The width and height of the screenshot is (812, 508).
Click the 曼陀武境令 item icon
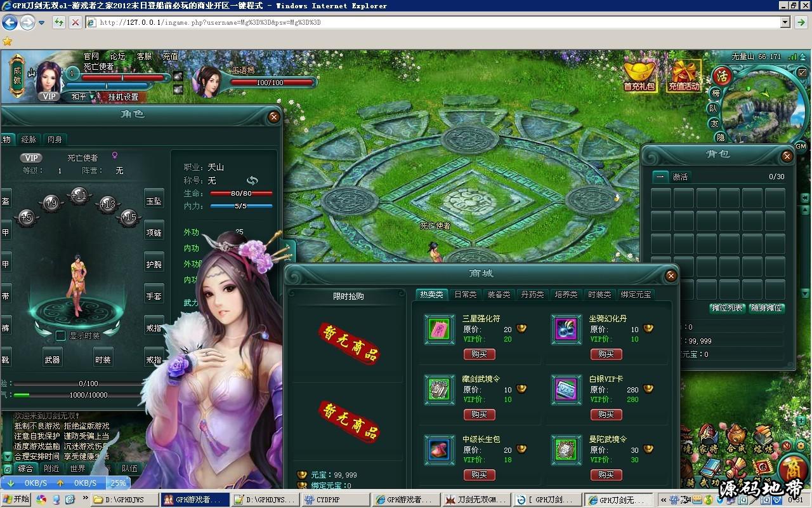coord(566,450)
